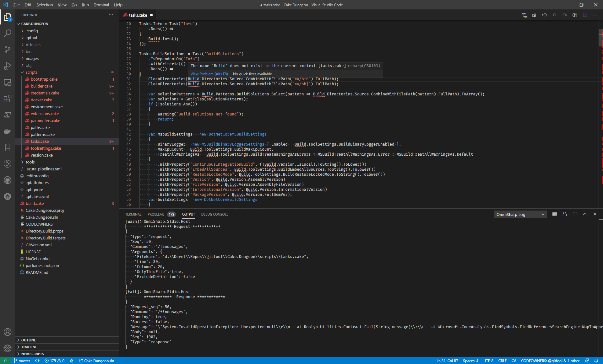Click View Problem link in hover tooltip
Image resolution: width=603 pixels, height=364 pixels.
coord(209,74)
